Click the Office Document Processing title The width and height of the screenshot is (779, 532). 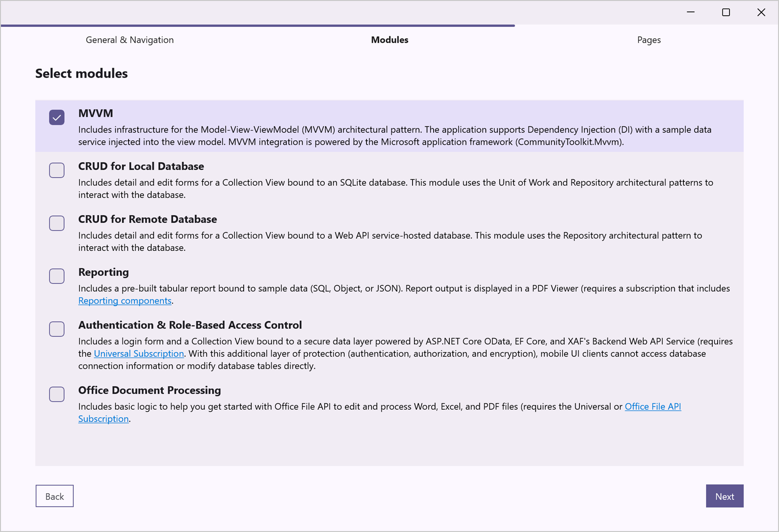[149, 390]
